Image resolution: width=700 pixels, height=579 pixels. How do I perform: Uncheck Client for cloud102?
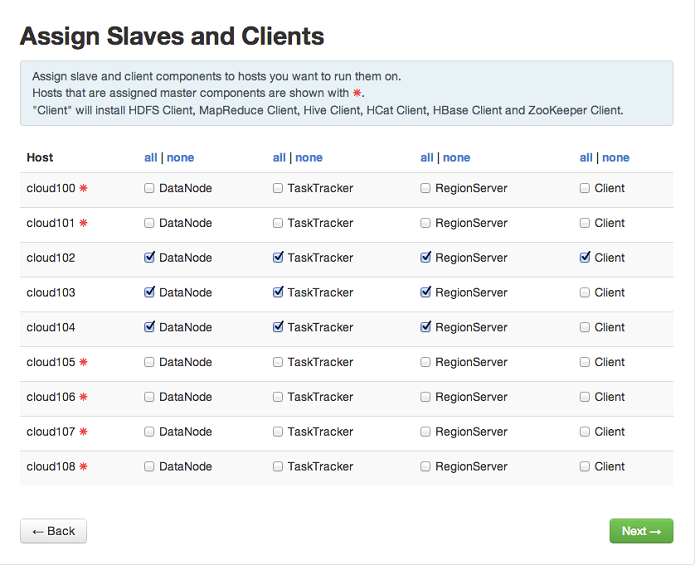pyautogui.click(x=585, y=258)
